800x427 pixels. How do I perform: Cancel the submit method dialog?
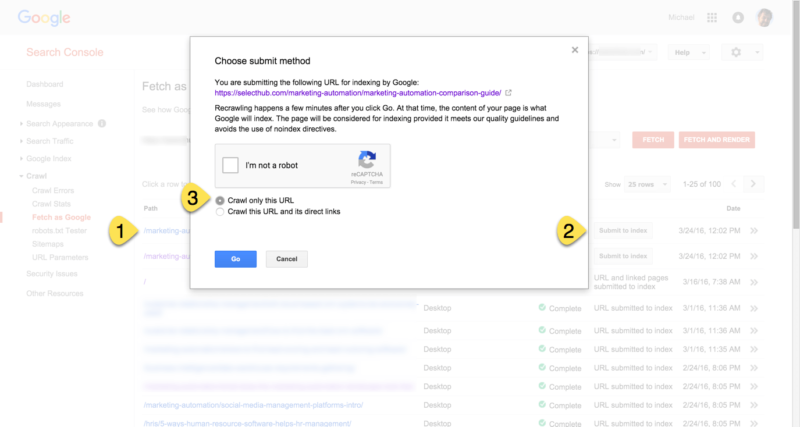pyautogui.click(x=287, y=259)
